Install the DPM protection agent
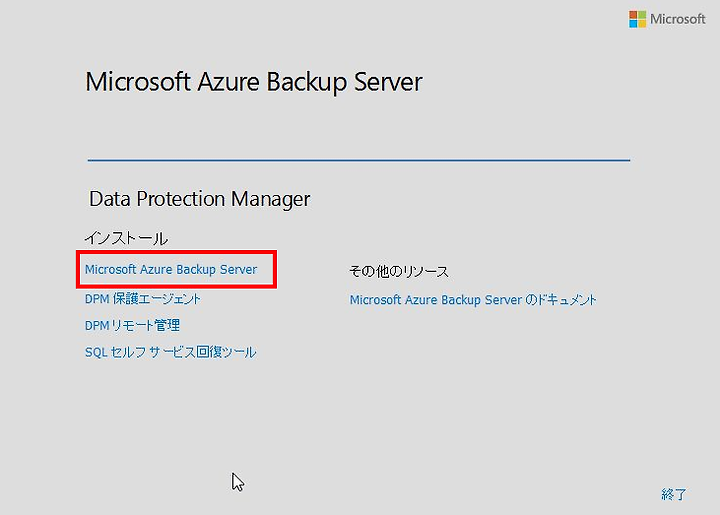The width and height of the screenshot is (720, 515). (x=143, y=299)
